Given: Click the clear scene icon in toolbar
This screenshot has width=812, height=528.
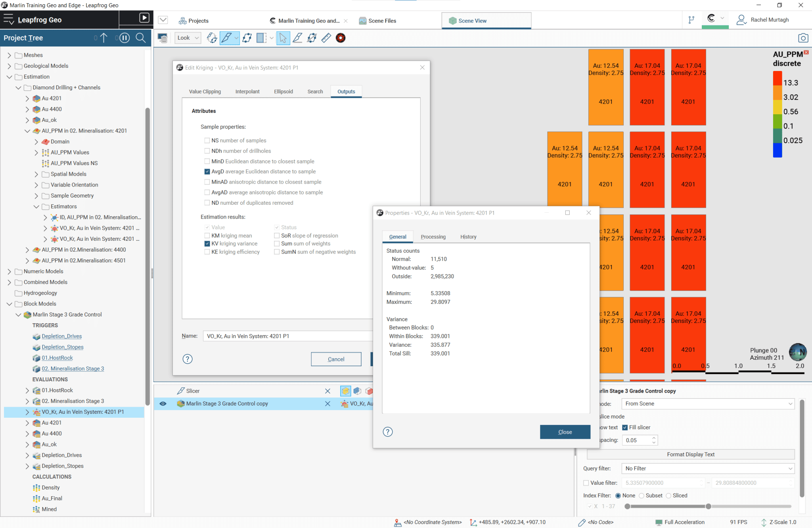Looking at the screenshot, I should point(163,38).
